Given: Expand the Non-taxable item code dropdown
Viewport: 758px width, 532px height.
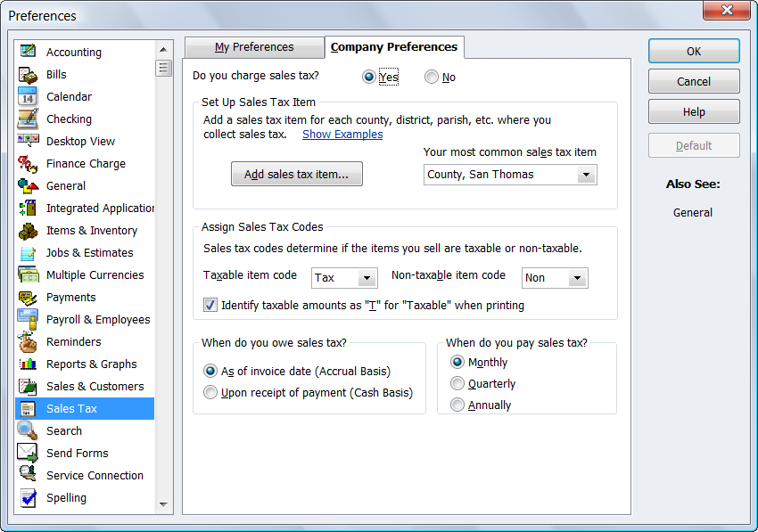Looking at the screenshot, I should point(577,278).
